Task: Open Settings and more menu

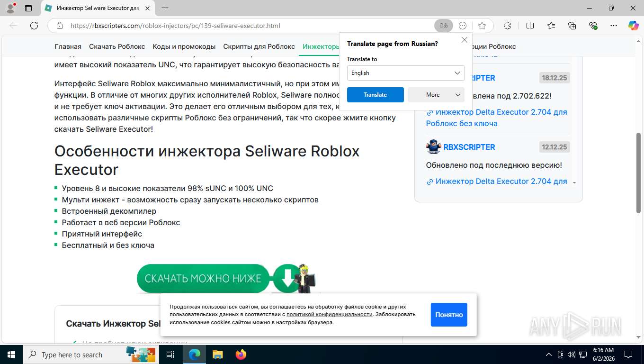Action: (614, 26)
